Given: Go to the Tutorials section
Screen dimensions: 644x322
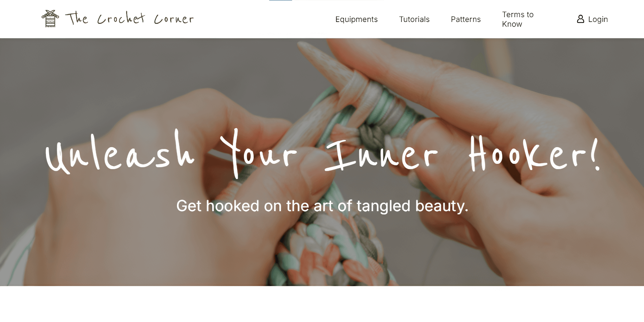Looking at the screenshot, I should [x=414, y=19].
